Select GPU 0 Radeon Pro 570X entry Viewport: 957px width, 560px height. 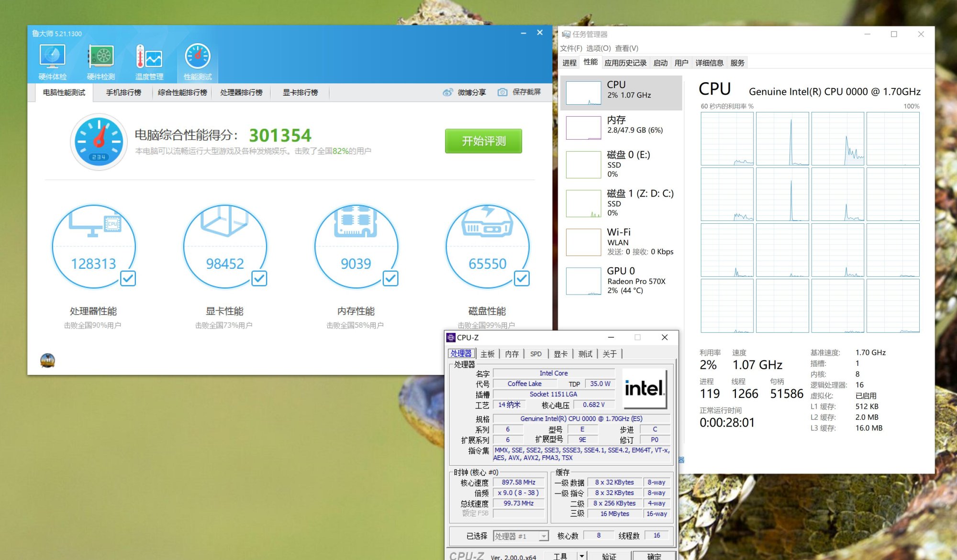click(621, 281)
